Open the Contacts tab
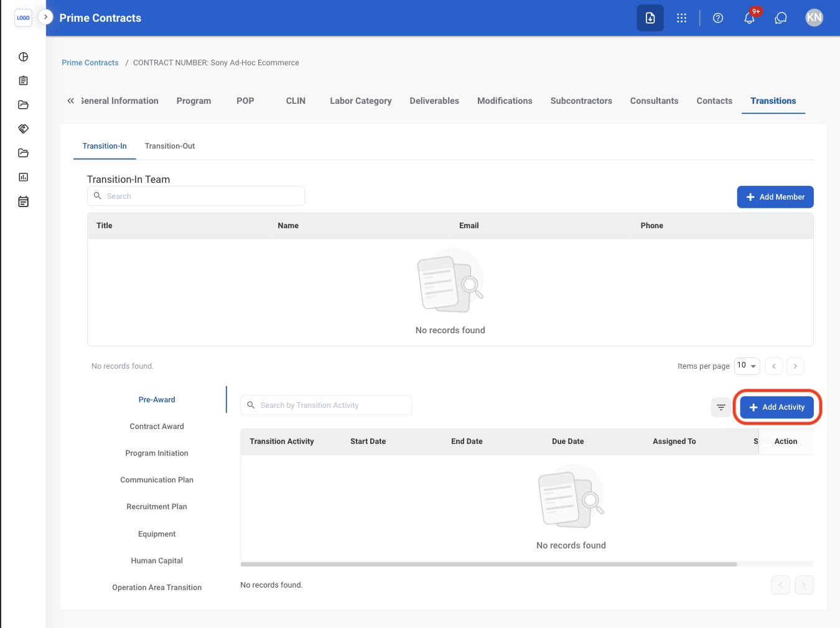Viewport: 840px width, 628px height. tap(714, 101)
